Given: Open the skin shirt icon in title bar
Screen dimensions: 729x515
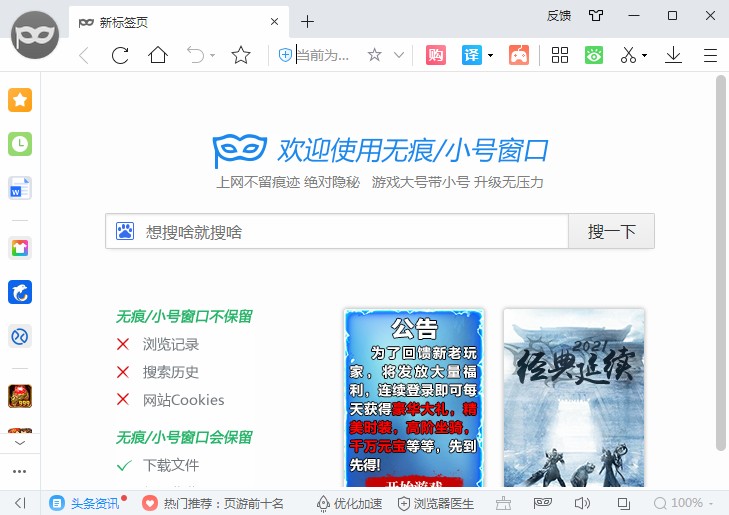Looking at the screenshot, I should pos(596,16).
